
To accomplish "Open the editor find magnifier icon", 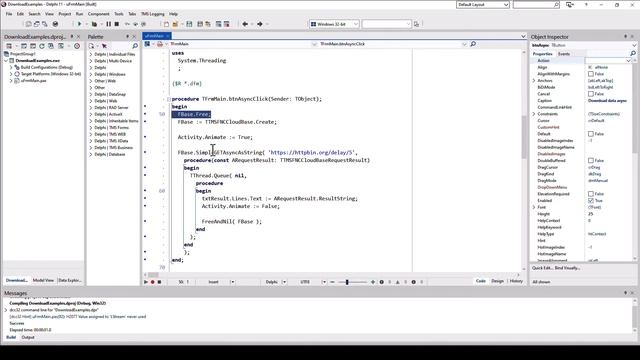I will pos(473,44).
